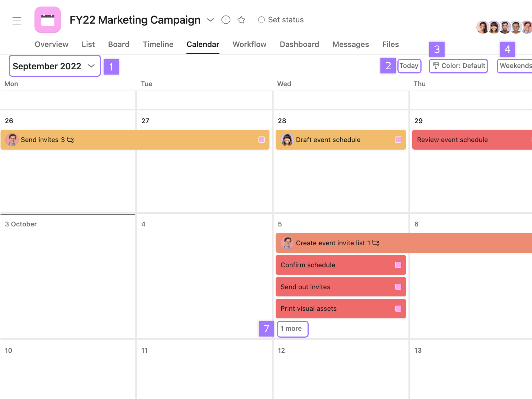
Task: Switch to the Overview tab
Action: coord(51,44)
